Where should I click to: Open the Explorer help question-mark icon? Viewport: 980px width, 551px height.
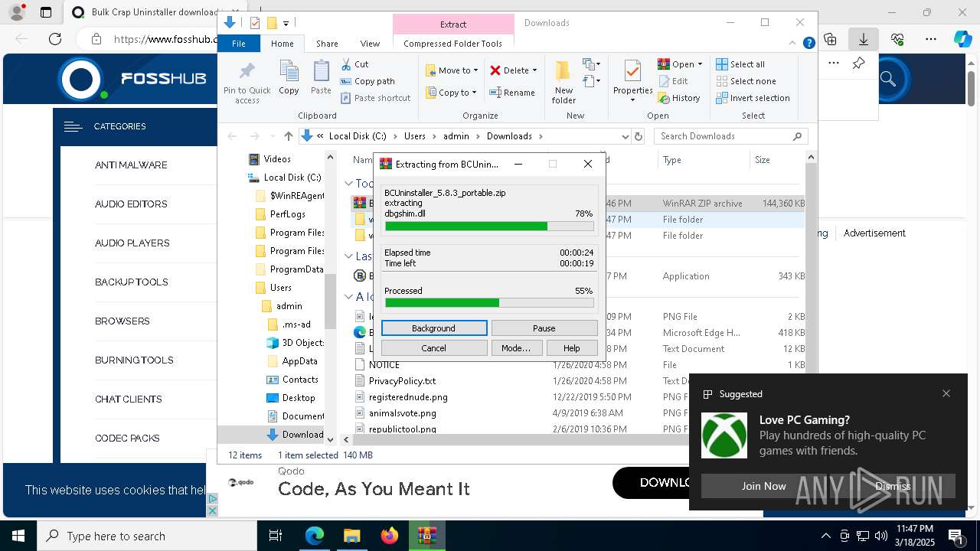coord(808,44)
